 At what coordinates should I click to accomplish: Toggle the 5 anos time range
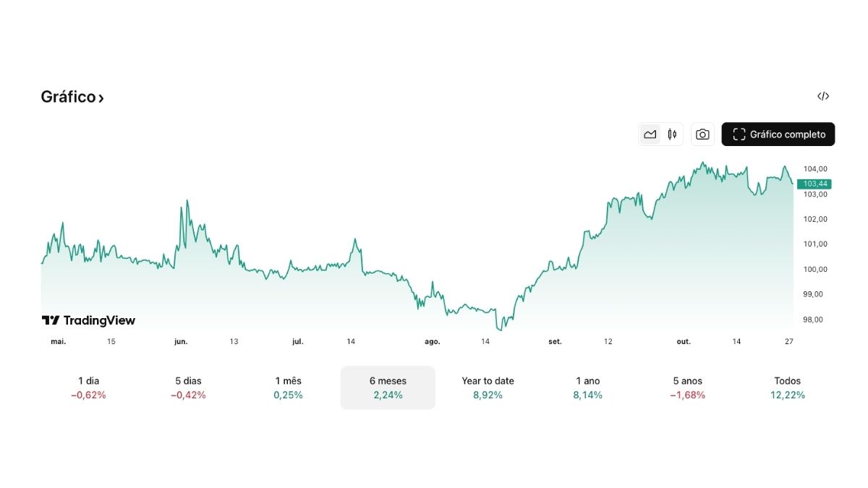[x=686, y=388]
